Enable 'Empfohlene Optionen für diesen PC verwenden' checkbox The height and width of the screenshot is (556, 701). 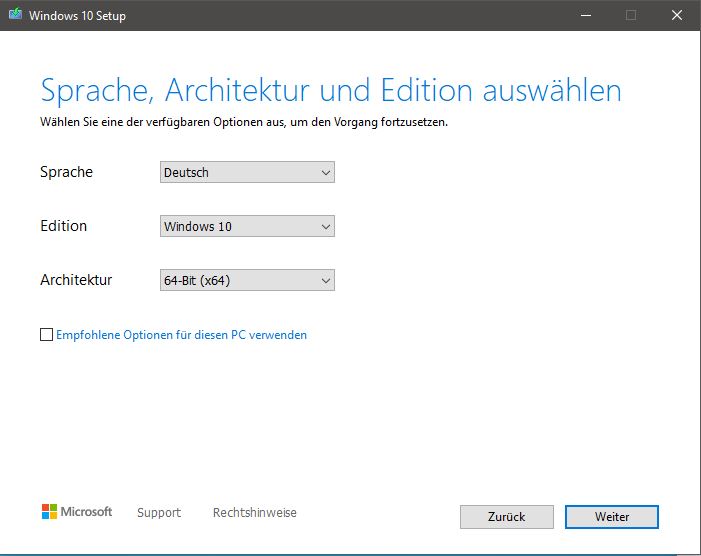tap(46, 335)
